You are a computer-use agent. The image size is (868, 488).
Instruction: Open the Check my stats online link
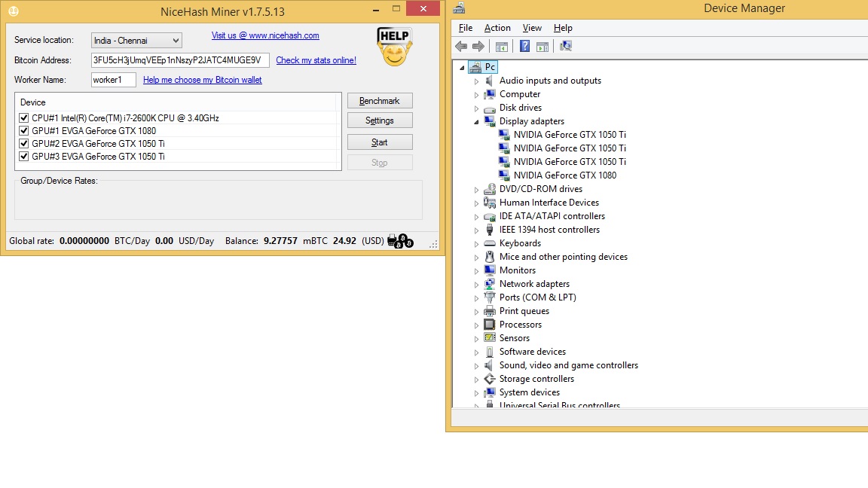pos(316,60)
